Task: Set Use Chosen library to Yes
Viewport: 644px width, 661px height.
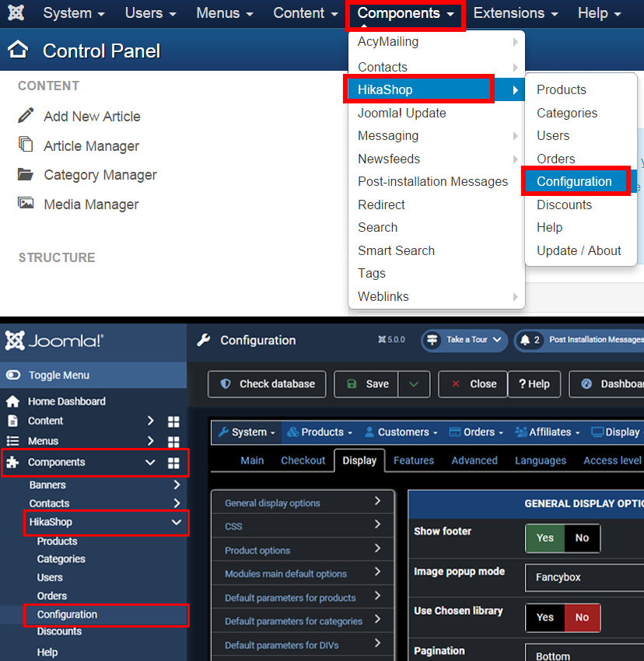Action: click(x=545, y=617)
